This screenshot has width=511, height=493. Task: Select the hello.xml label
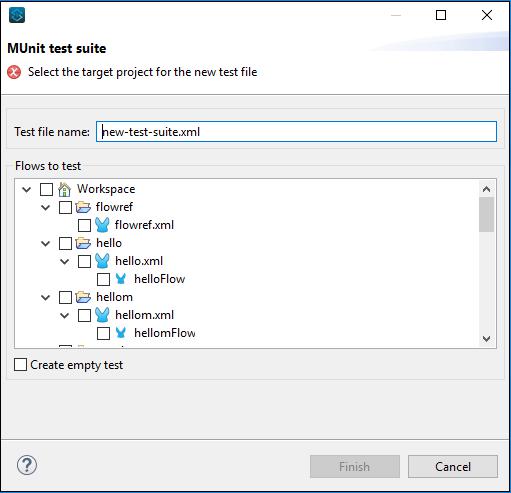point(139,261)
